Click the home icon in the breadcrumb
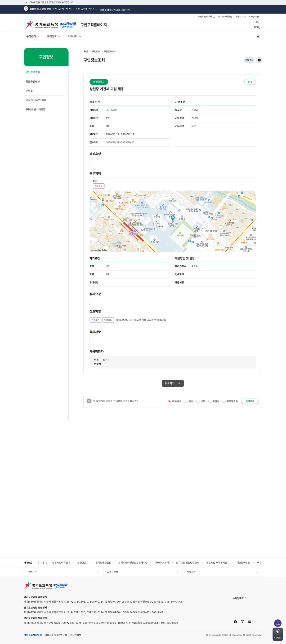The height and width of the screenshot is (644, 286). tap(85, 51)
